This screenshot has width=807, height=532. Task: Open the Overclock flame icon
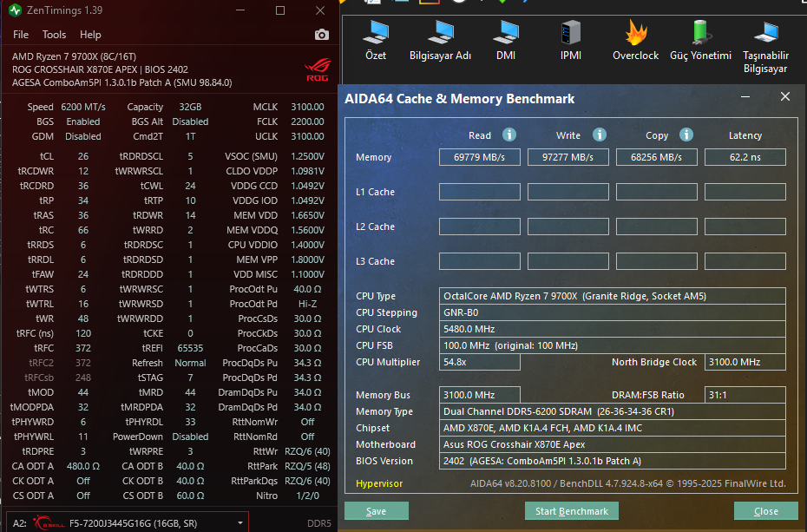pos(635,41)
